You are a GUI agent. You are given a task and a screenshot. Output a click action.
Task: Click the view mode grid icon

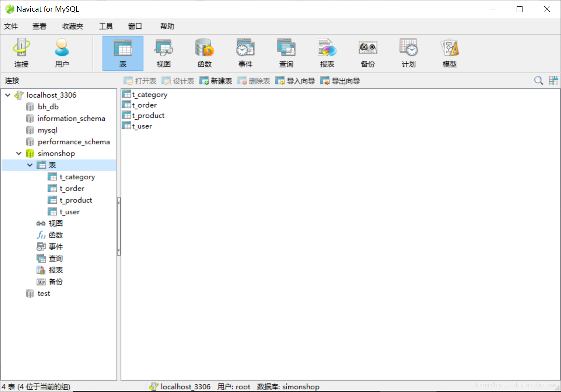click(x=554, y=80)
